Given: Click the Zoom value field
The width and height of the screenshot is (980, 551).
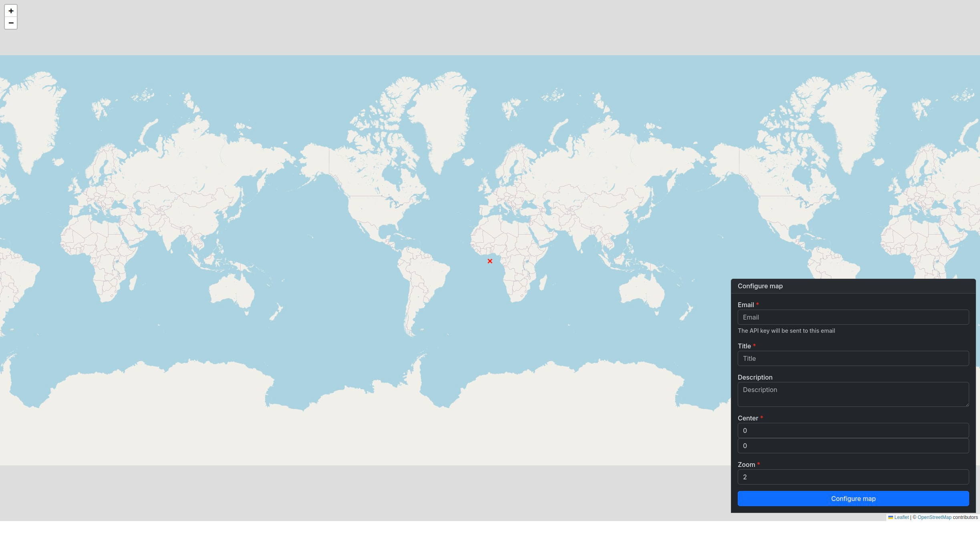Looking at the screenshot, I should [x=853, y=477].
